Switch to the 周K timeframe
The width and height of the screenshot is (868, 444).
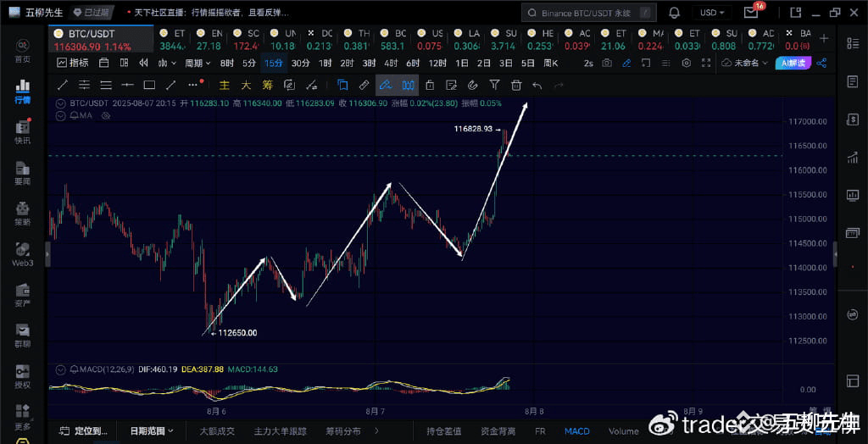coord(551,63)
